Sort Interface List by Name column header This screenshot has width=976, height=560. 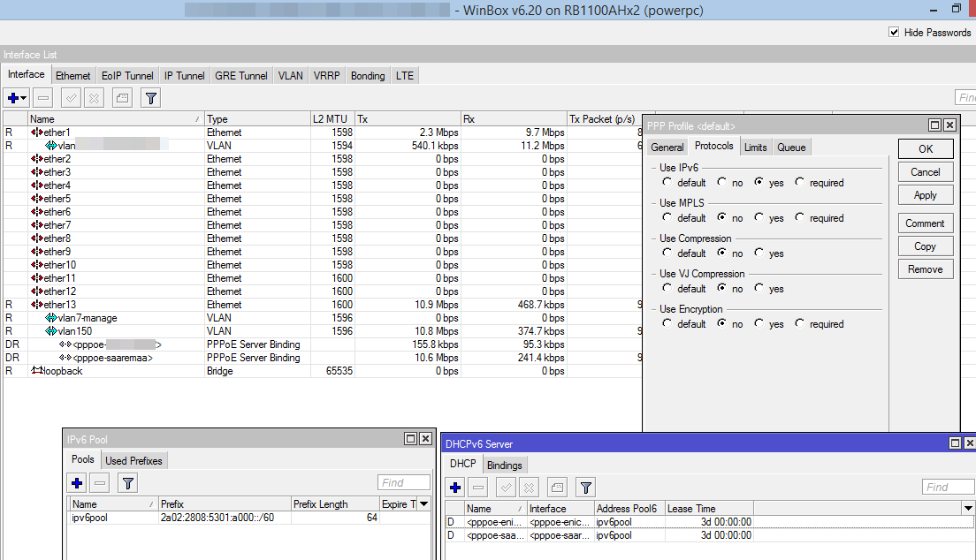coord(116,119)
